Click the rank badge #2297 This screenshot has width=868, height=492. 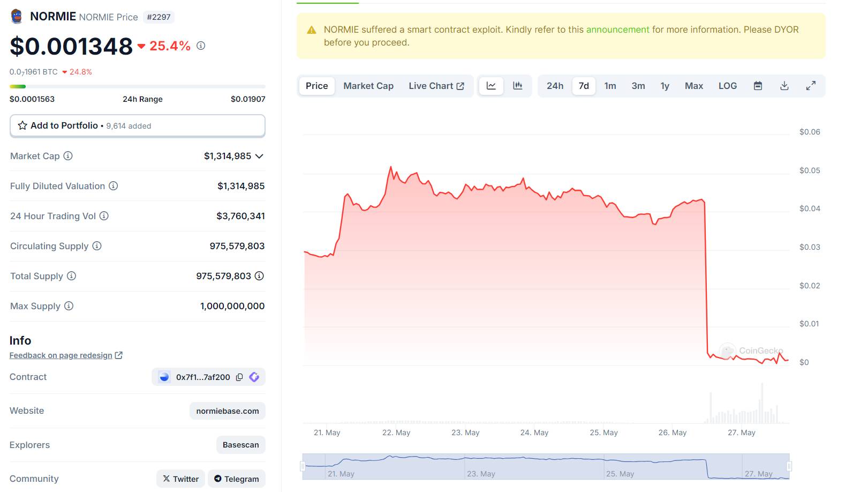pos(158,17)
